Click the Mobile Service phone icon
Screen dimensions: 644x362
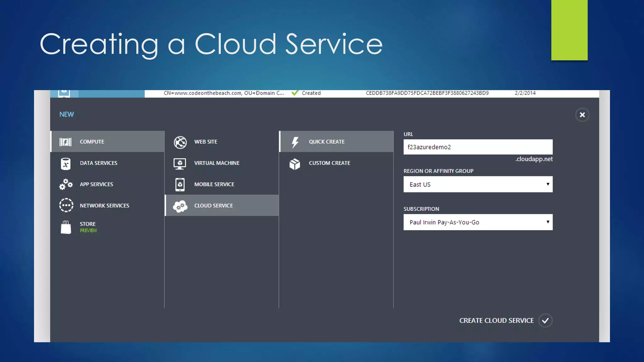tap(180, 184)
